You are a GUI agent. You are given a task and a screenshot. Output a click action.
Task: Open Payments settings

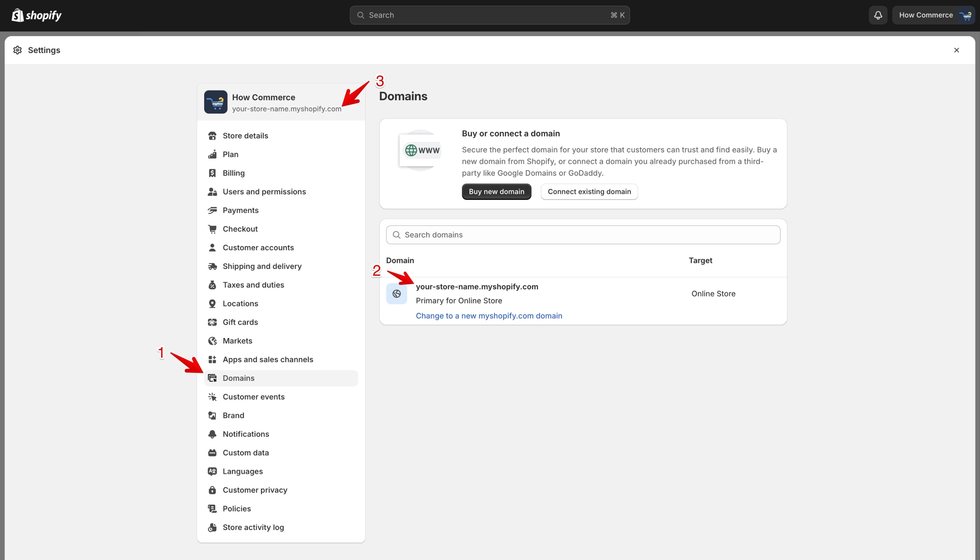[x=281, y=210]
